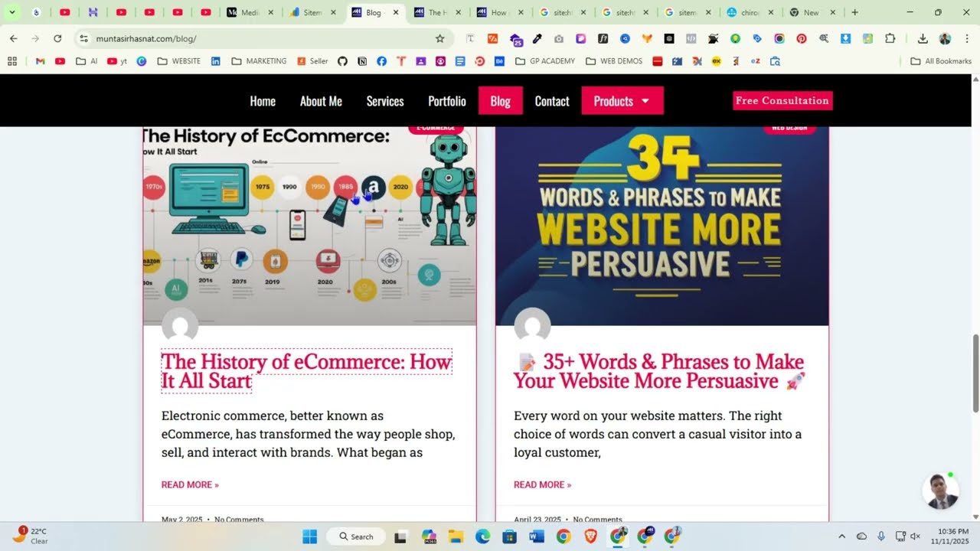Click the Free Consultation button

pos(782,100)
